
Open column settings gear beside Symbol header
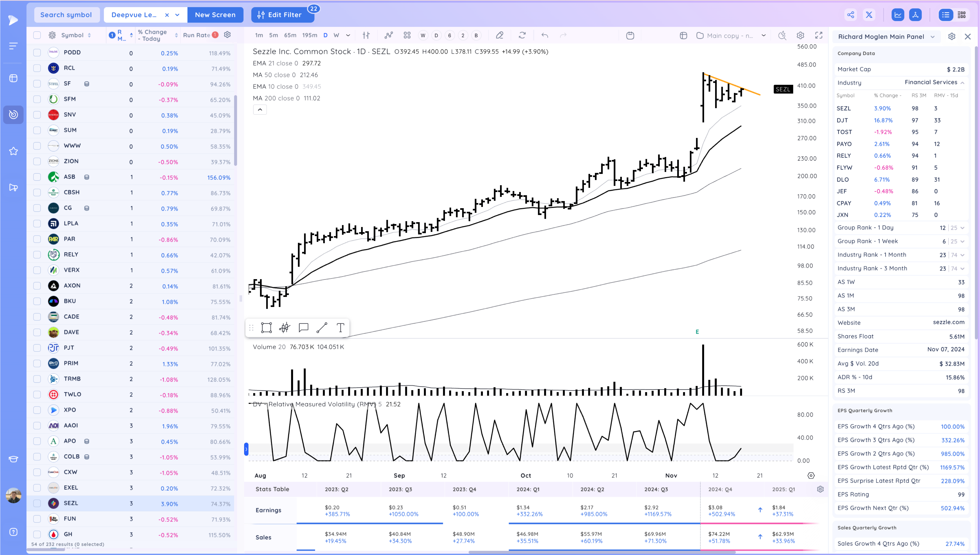click(x=52, y=35)
